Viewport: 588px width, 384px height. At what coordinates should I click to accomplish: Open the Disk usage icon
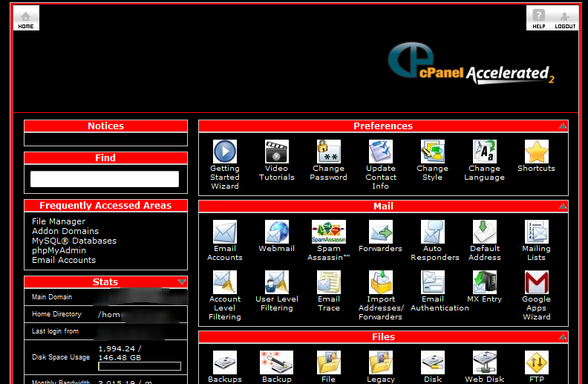(x=432, y=362)
